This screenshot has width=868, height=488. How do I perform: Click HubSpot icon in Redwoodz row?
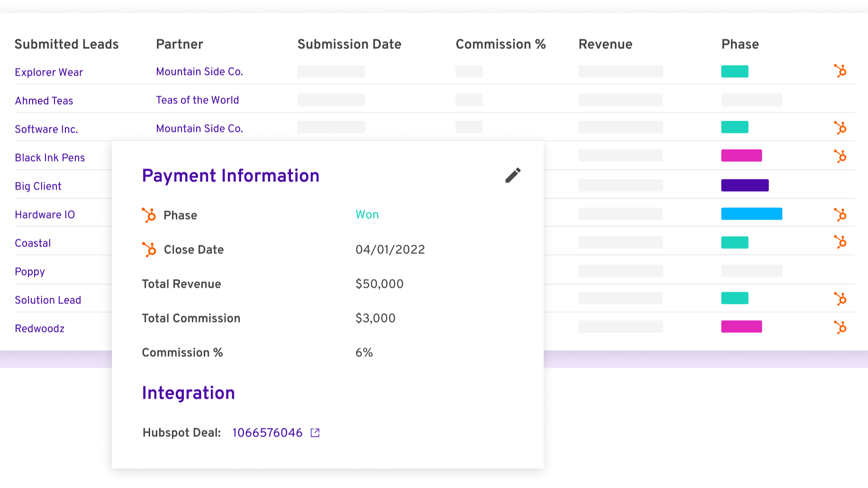pyautogui.click(x=840, y=327)
